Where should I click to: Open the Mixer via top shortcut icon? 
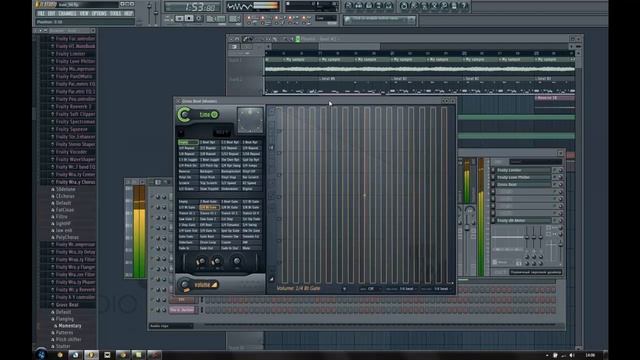point(389,6)
